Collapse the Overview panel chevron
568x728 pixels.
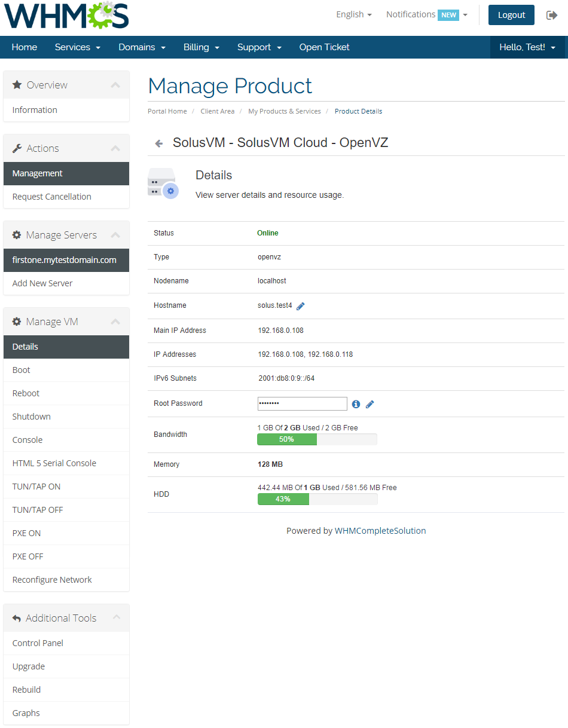pyautogui.click(x=115, y=85)
